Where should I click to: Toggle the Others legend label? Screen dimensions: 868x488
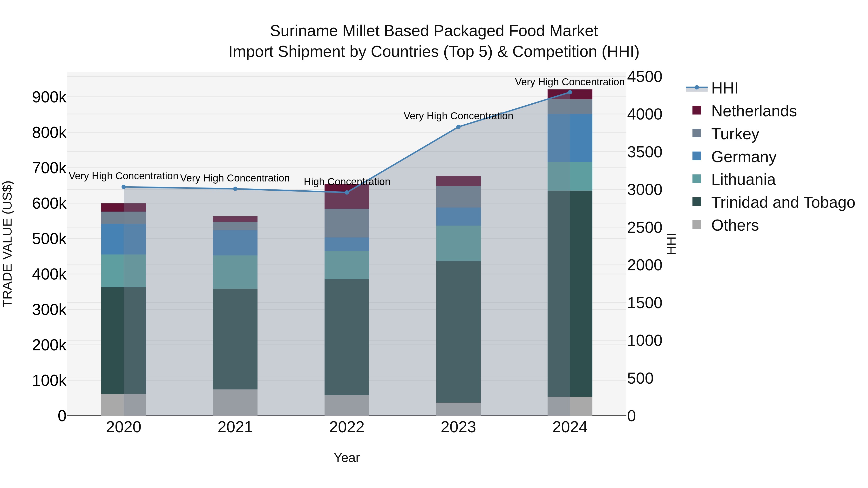click(735, 225)
